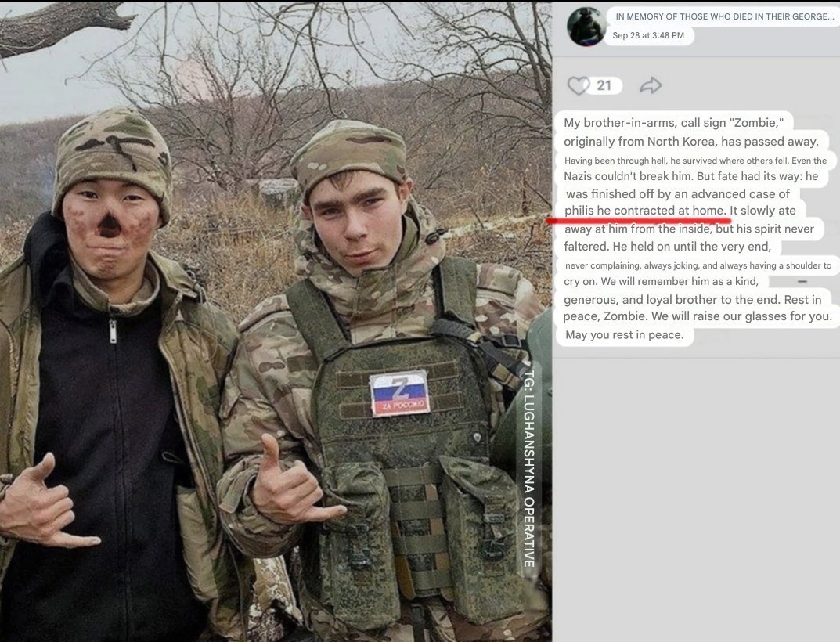
Task: Click the line starting 'Nazis couldn't break him'
Action: (x=690, y=176)
